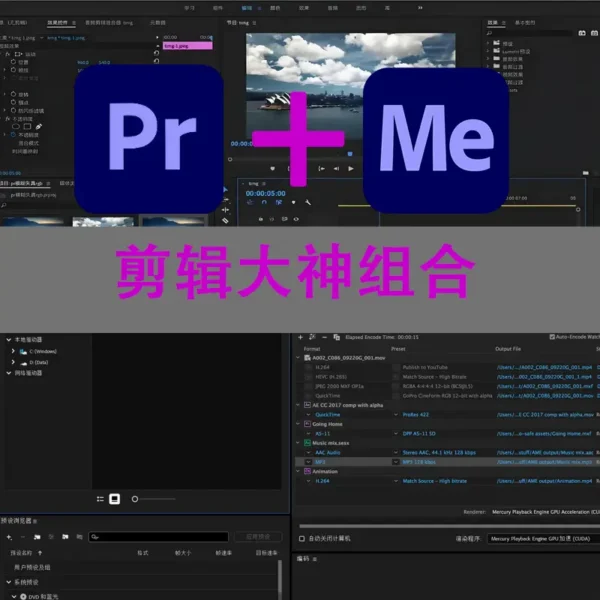Toggle Anchor Point stopwatch animation

click(x=13, y=102)
